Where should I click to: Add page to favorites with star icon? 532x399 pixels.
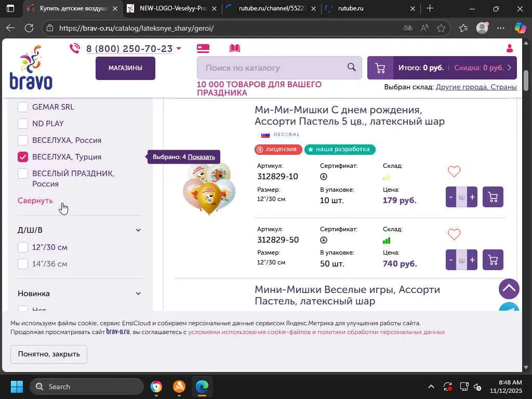pos(441,28)
